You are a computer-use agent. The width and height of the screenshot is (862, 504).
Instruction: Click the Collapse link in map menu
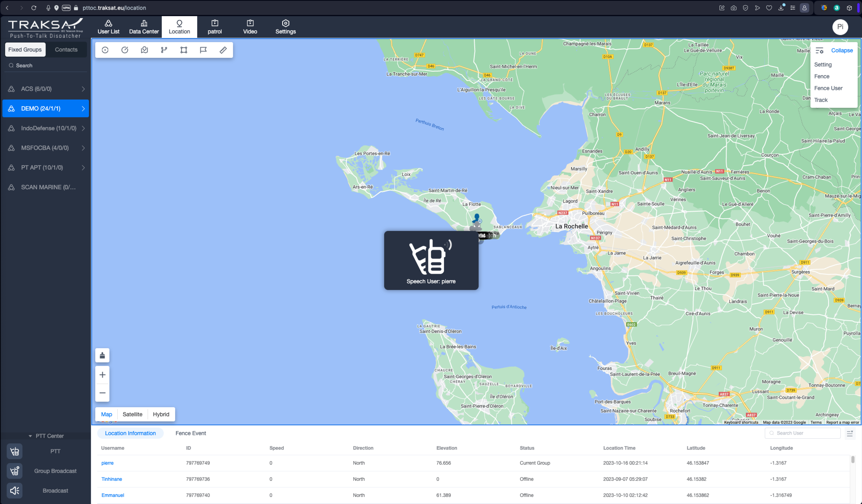(842, 51)
